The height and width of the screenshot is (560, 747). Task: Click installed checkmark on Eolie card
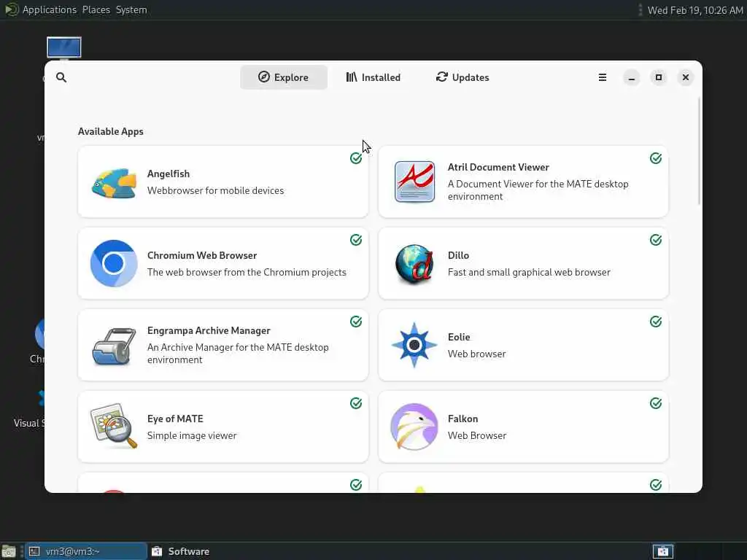coord(656,322)
